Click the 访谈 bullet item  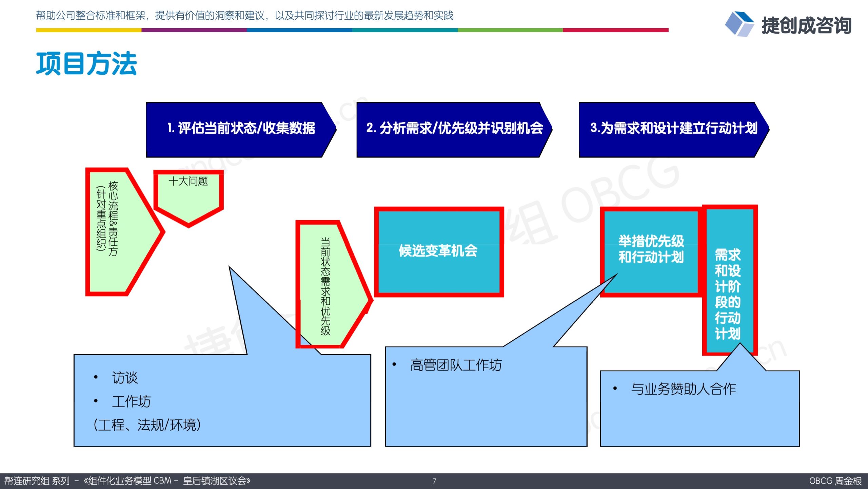tap(125, 377)
